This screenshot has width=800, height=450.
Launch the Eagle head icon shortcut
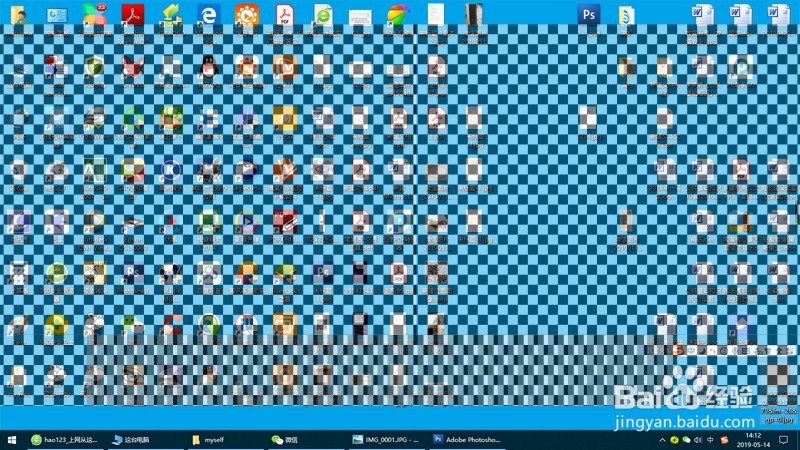(x=247, y=170)
